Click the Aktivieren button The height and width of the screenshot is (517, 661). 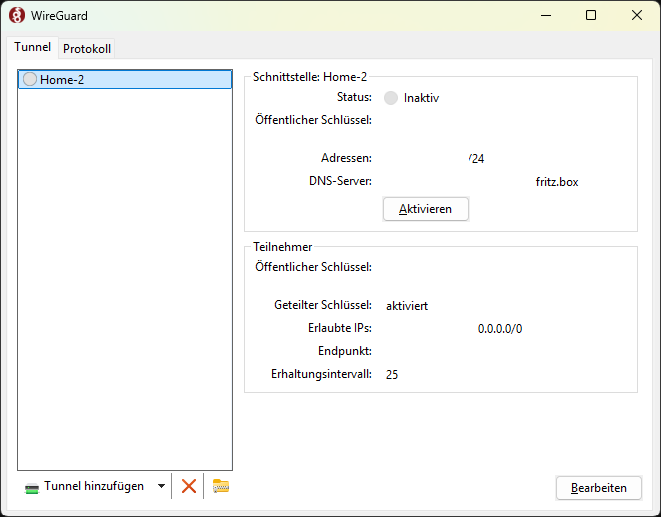pyautogui.click(x=426, y=209)
